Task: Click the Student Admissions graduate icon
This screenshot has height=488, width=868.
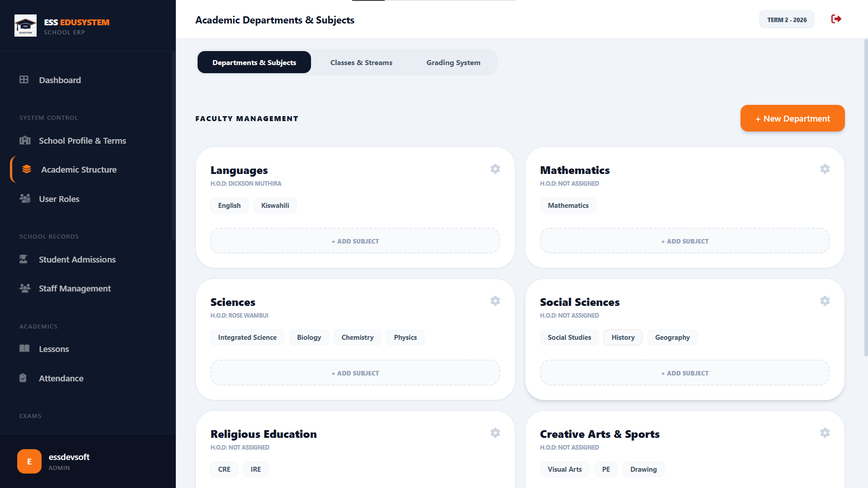Action: pos(24,259)
